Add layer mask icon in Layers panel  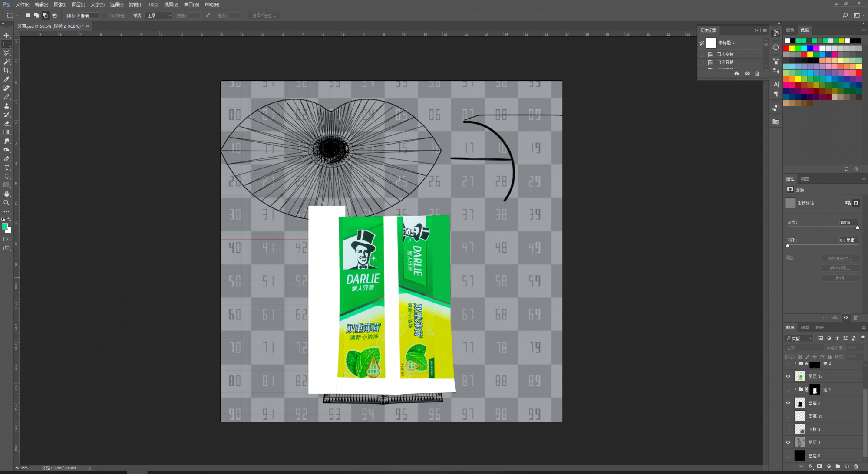tap(819, 467)
